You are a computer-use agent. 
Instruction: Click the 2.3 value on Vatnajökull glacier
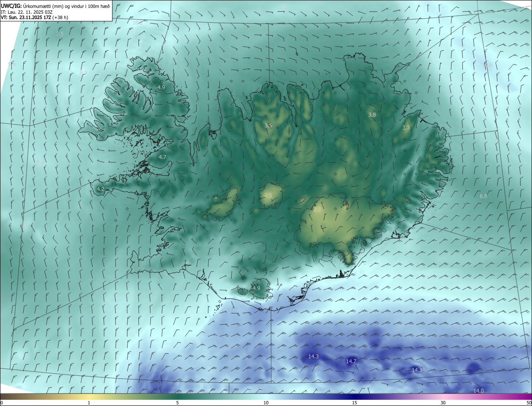(317, 210)
